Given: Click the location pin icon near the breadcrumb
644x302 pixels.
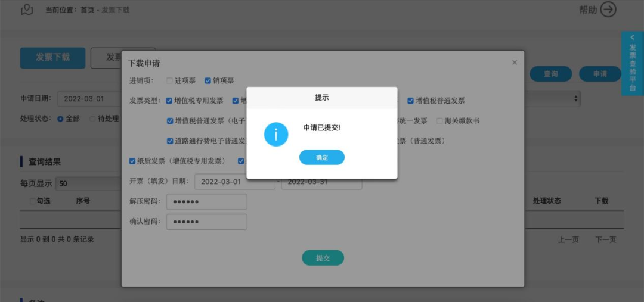Looking at the screenshot, I should pos(27,10).
